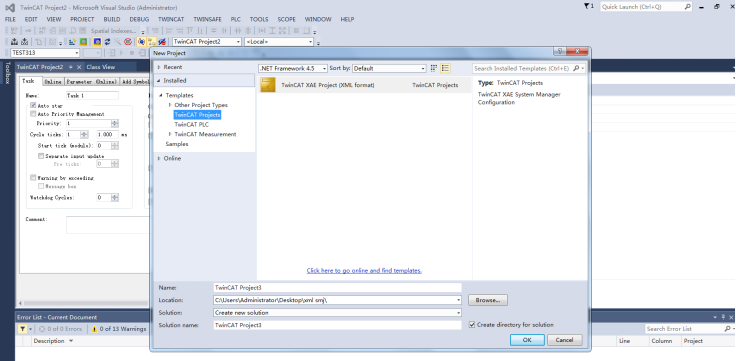The width and height of the screenshot is (736, 361).
Task: Expand the Recent section
Action: tap(159, 67)
